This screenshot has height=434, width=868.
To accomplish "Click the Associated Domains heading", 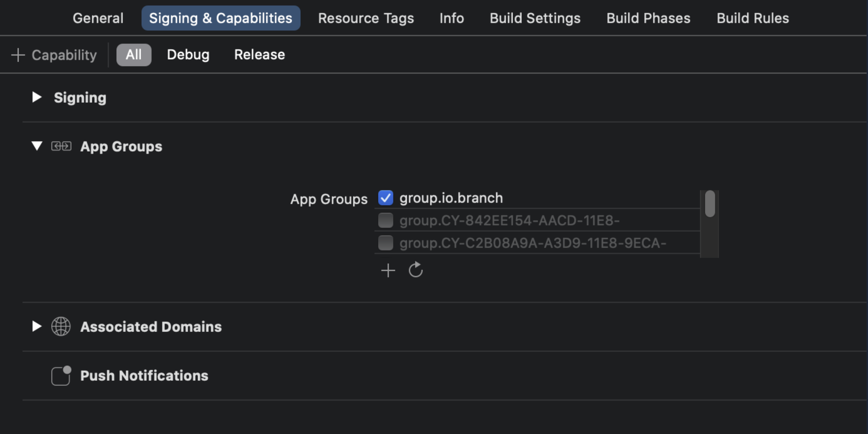I will click(151, 327).
